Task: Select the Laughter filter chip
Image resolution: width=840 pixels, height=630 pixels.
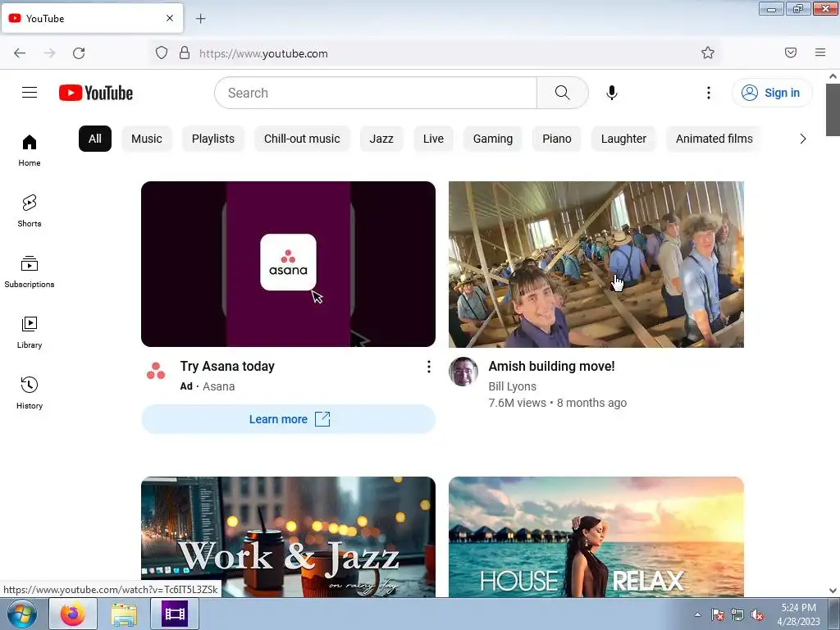Action: coord(623,139)
